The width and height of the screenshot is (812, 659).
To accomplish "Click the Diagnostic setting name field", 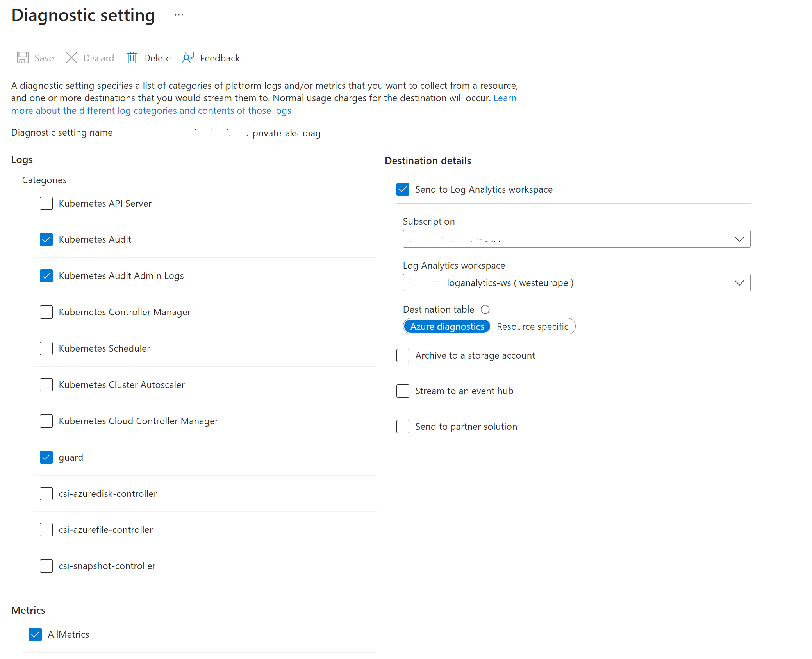I will click(x=258, y=133).
